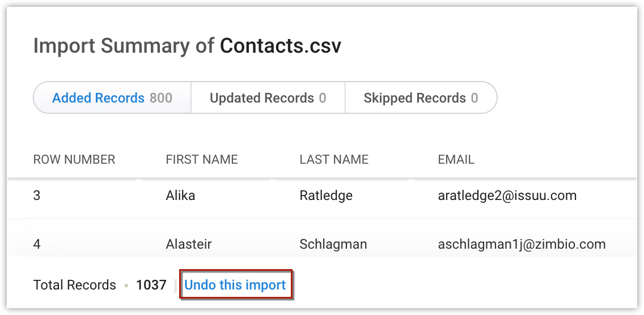
Task: Click email aratledge2@issuu.com
Action: point(507,196)
